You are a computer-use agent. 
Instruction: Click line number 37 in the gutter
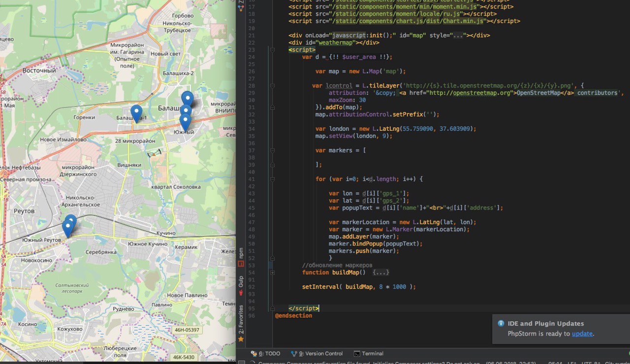(252, 151)
